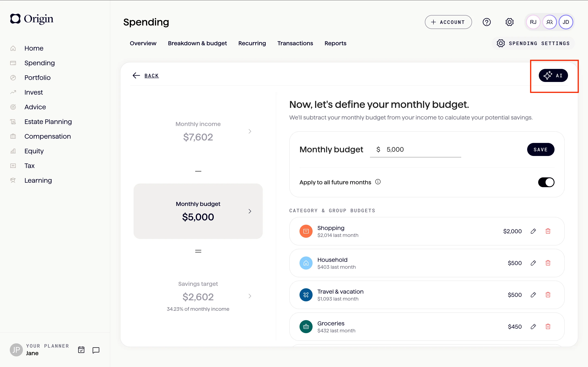Switch to the Recurring tab
The image size is (588, 367).
252,43
